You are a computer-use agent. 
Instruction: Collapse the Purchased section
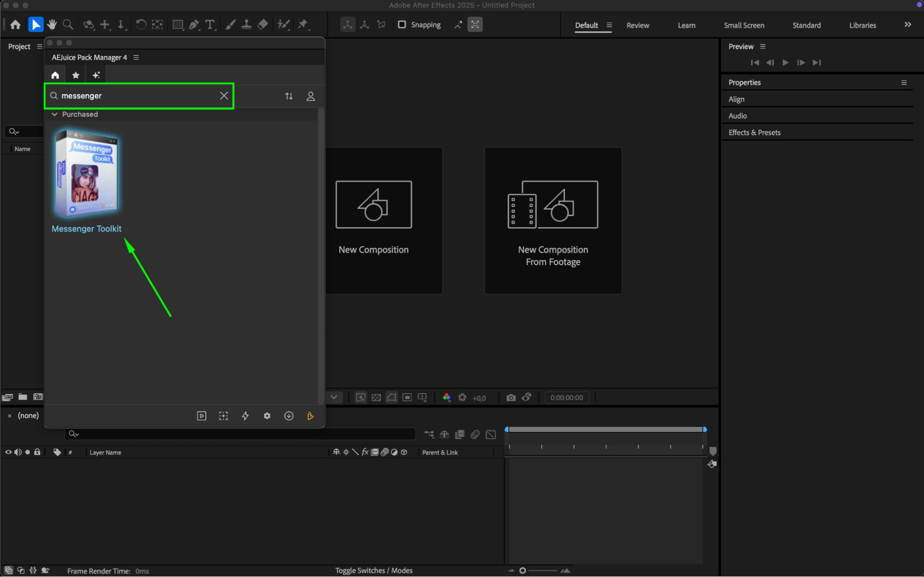pos(55,114)
